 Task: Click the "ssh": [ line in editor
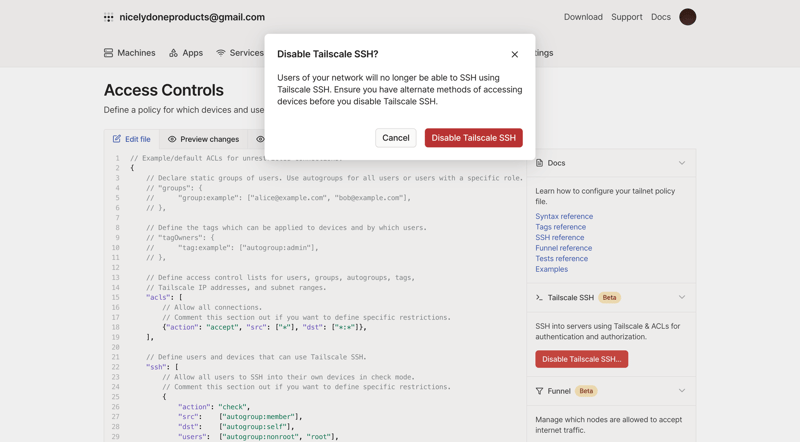[x=162, y=367]
